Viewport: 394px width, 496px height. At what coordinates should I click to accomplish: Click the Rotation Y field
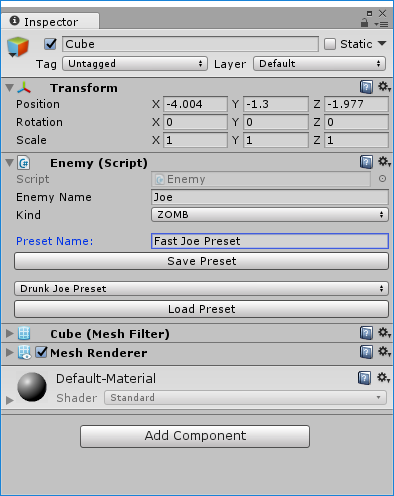[276, 122]
